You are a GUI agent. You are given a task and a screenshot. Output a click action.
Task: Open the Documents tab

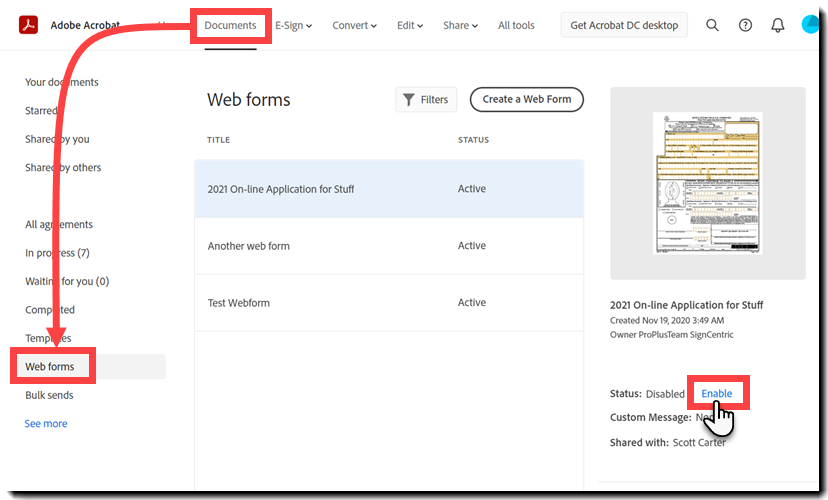click(x=230, y=25)
